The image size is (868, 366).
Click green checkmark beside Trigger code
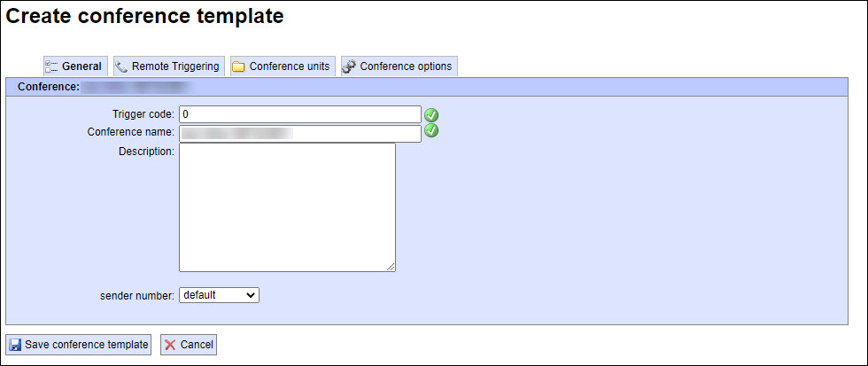pos(431,114)
